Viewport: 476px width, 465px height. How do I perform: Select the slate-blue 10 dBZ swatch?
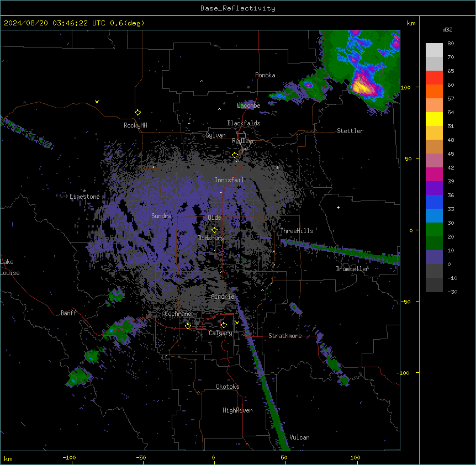(434, 257)
